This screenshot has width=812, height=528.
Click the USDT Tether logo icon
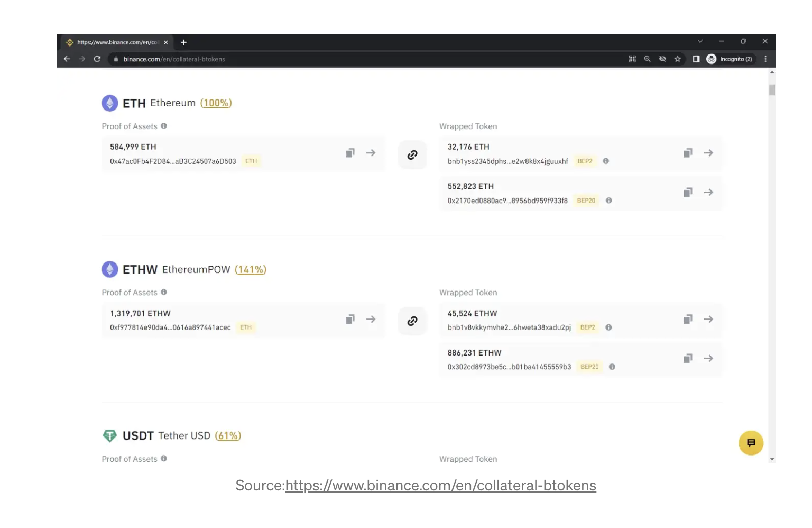[109, 435]
